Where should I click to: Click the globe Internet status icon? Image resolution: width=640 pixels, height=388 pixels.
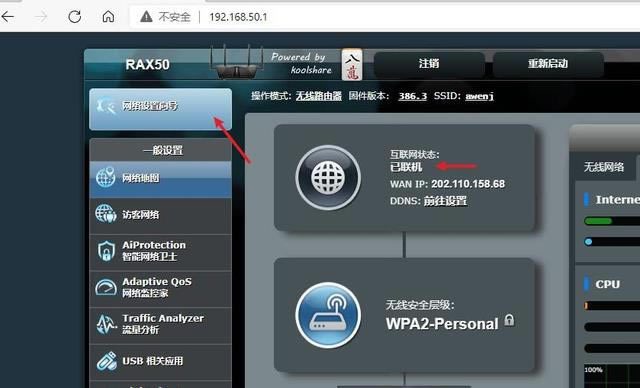[x=328, y=178]
